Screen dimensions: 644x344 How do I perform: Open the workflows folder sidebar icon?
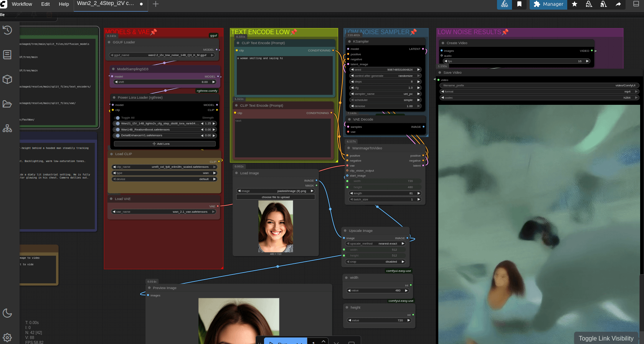tap(7, 104)
